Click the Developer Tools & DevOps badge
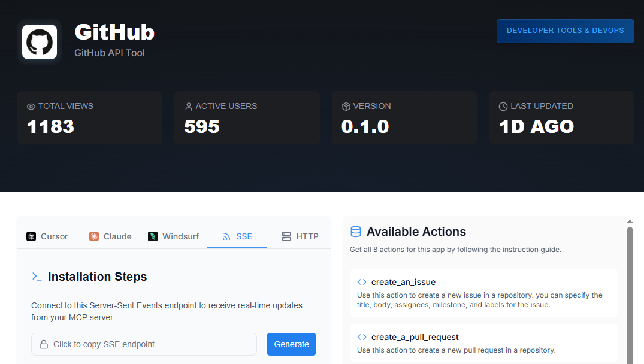Image resolution: width=644 pixels, height=364 pixels. [x=565, y=31]
